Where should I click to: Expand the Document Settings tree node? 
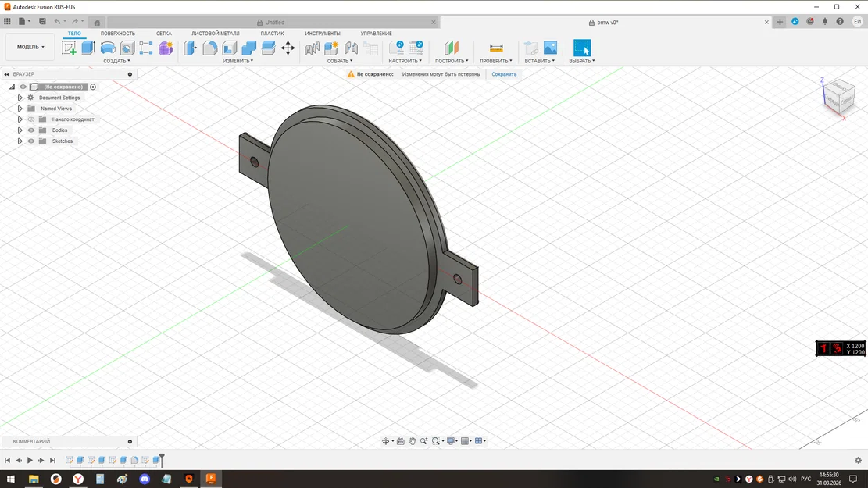(x=20, y=97)
